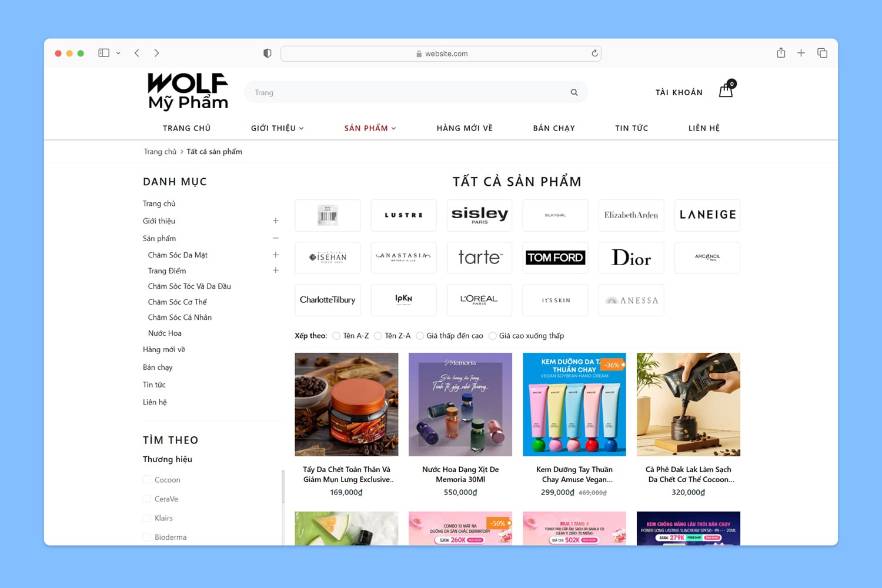Collapse the Sản phẩm sidebar category
882x588 pixels.
click(275, 238)
